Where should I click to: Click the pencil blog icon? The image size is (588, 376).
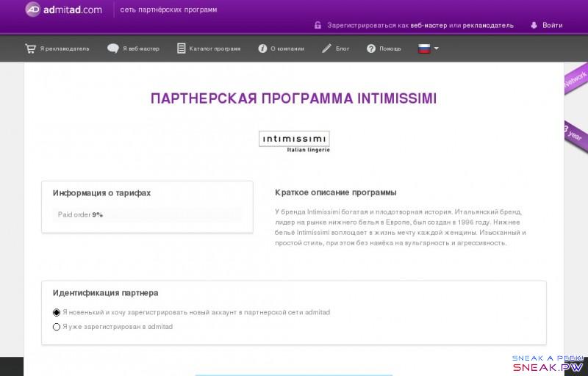coord(326,48)
